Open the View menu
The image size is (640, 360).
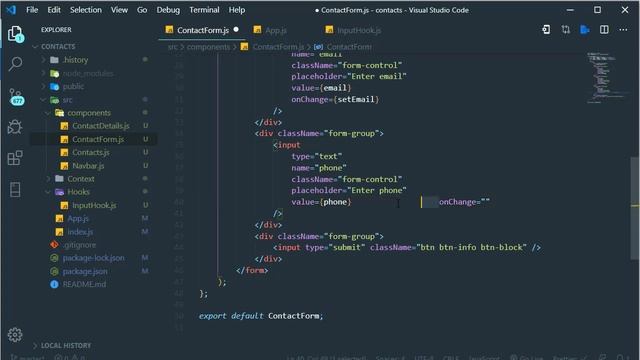pyautogui.click(x=119, y=10)
